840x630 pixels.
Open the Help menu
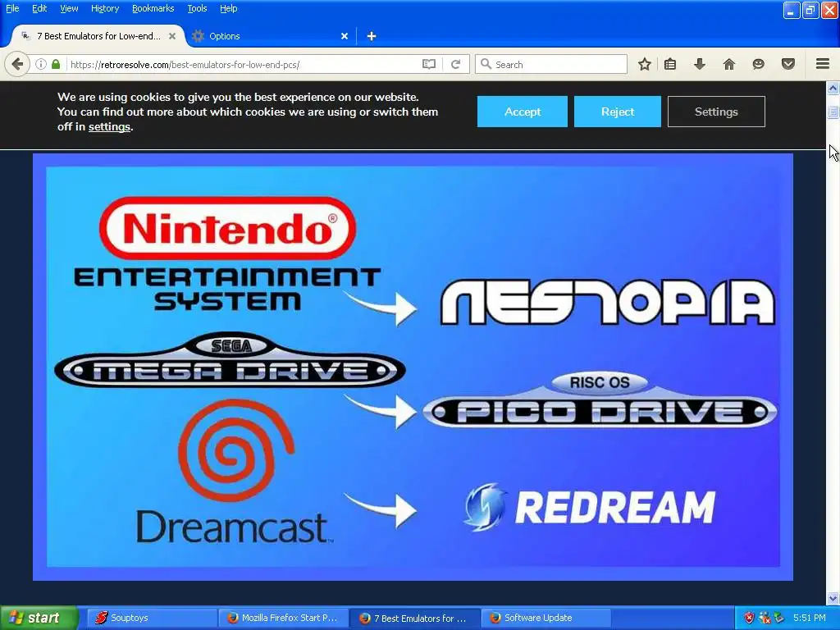tap(229, 8)
